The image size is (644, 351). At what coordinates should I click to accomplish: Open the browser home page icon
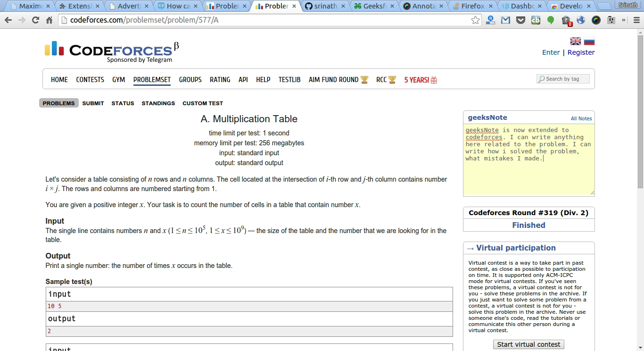coord(49,20)
